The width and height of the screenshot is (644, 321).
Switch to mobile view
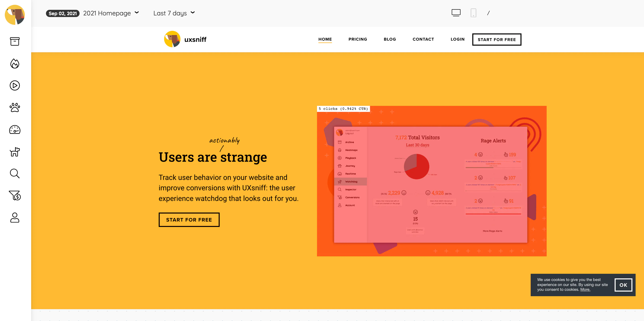tap(473, 13)
